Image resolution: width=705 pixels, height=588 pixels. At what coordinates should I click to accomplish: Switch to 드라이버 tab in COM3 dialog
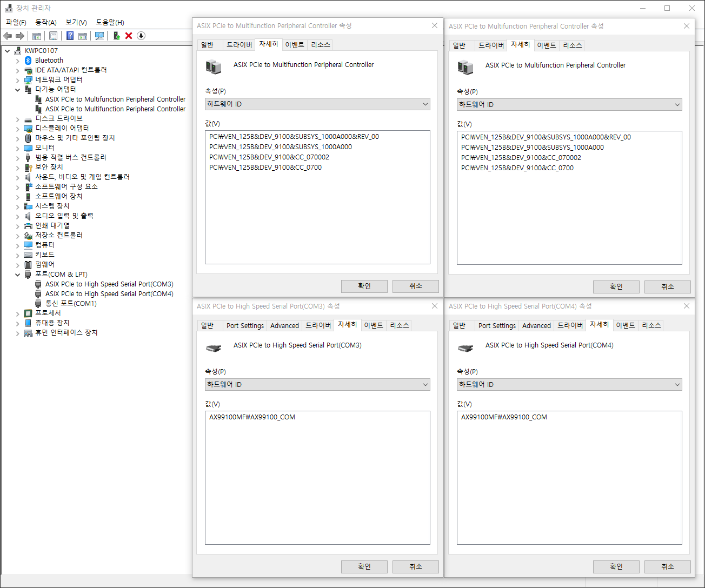coord(318,325)
